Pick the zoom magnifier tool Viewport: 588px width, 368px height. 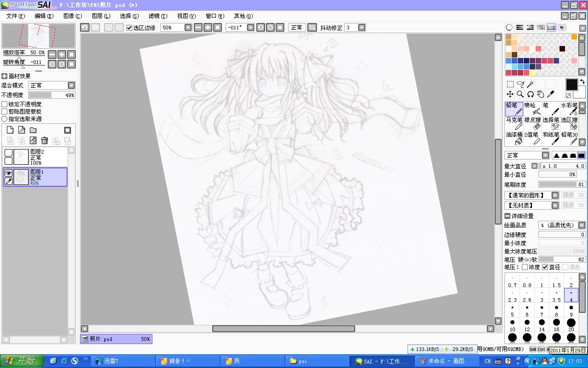520,94
